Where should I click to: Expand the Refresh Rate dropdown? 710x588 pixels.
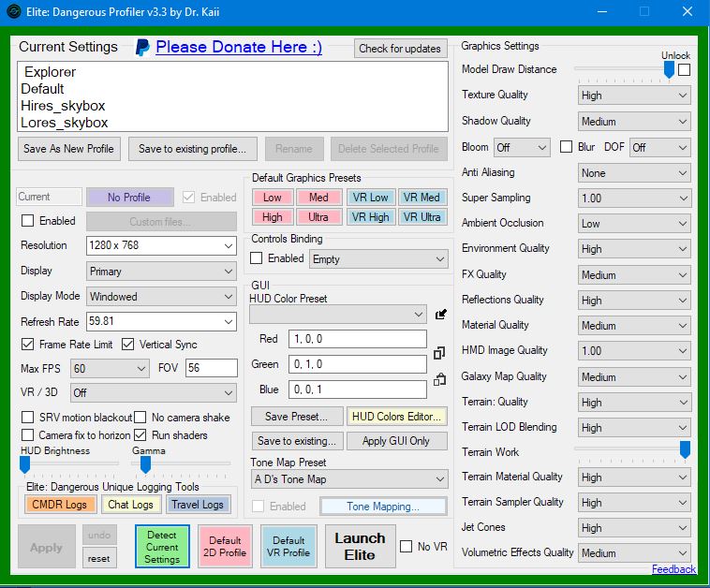(x=161, y=321)
